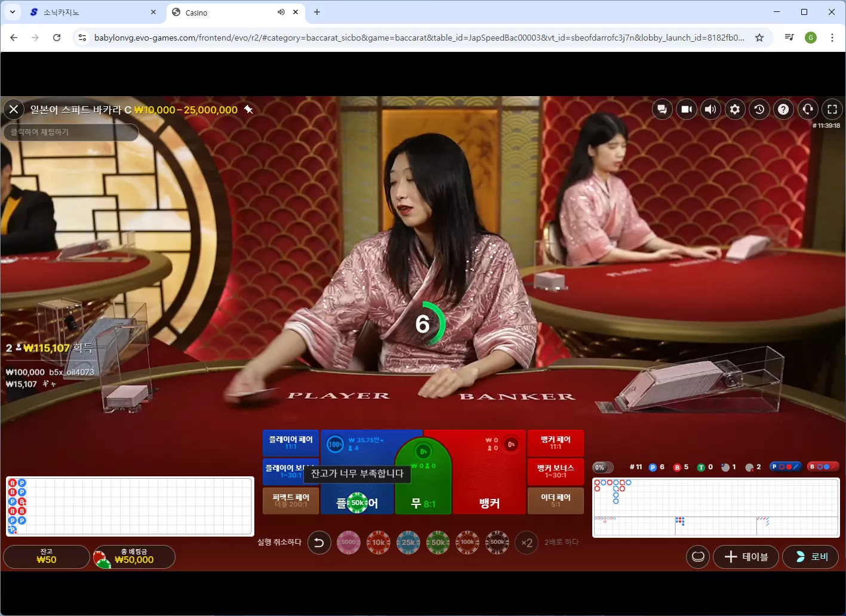
Task: Click the table view oval icon button
Action: point(698,557)
